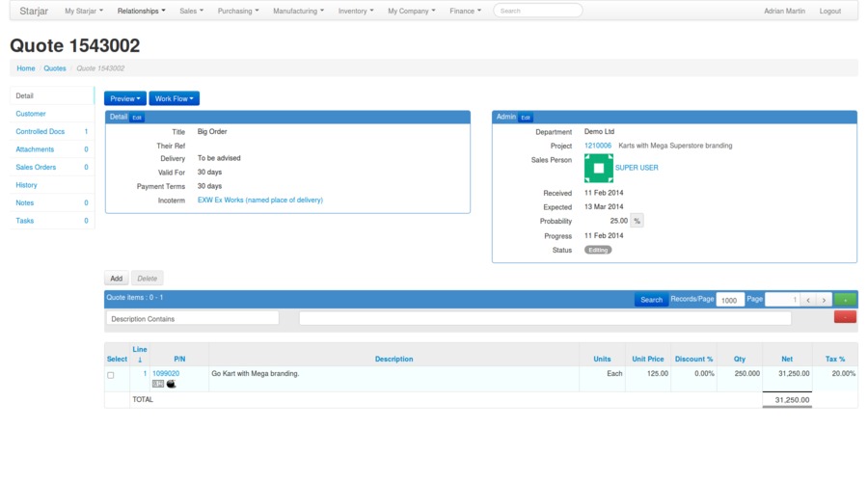Open the Finance menu
This screenshot has width=868, height=482.
coord(466,11)
